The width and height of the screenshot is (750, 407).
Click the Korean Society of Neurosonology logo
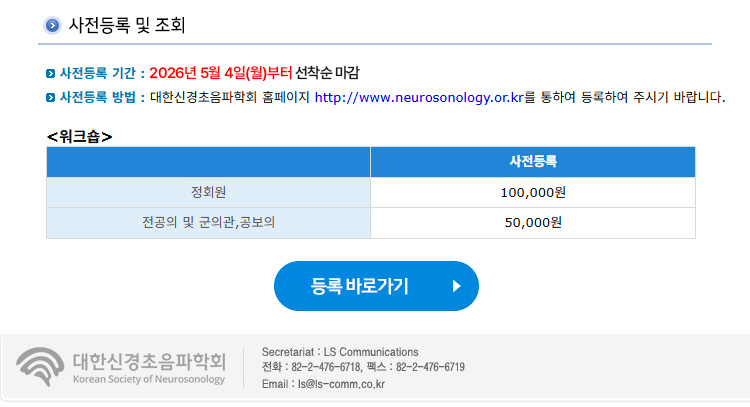121,367
